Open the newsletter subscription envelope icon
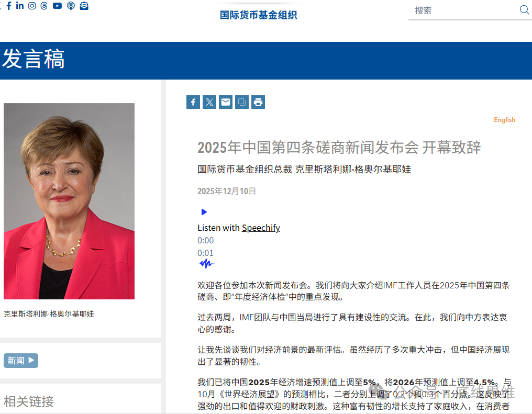This screenshot has height=414, width=532. click(x=84, y=6)
